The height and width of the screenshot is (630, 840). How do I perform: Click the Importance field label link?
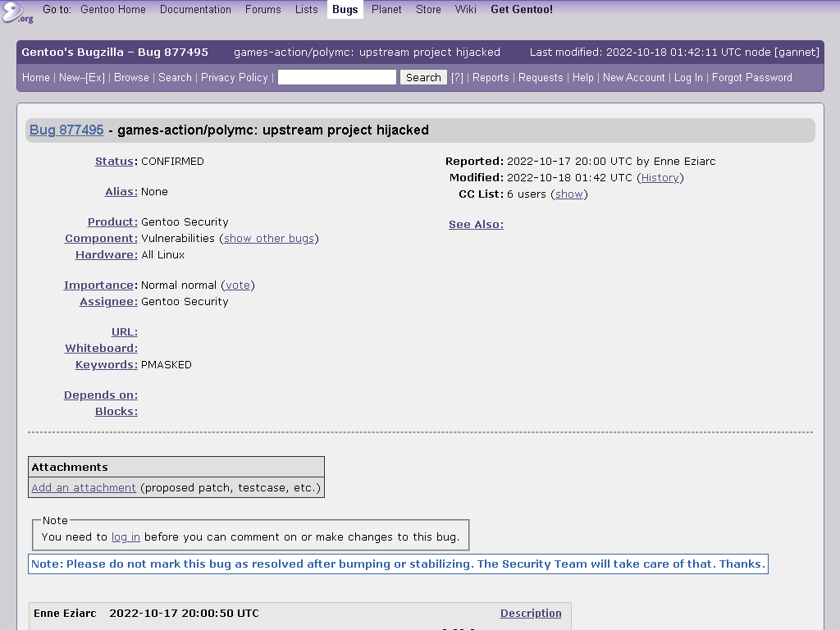(98, 285)
